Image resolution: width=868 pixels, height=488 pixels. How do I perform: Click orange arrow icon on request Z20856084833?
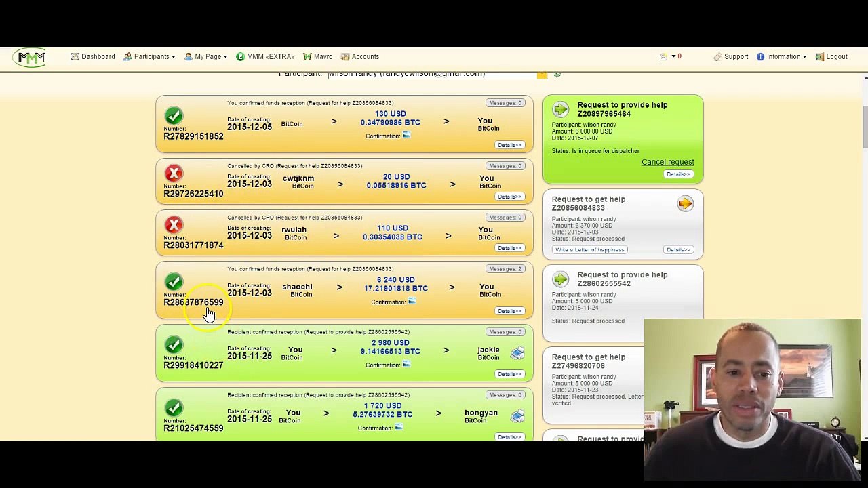point(685,203)
